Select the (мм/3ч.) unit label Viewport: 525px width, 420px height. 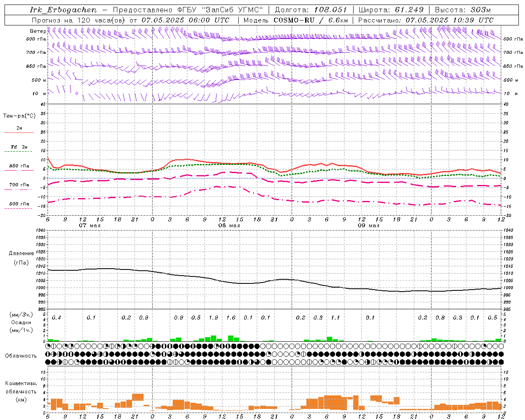coord(21,315)
